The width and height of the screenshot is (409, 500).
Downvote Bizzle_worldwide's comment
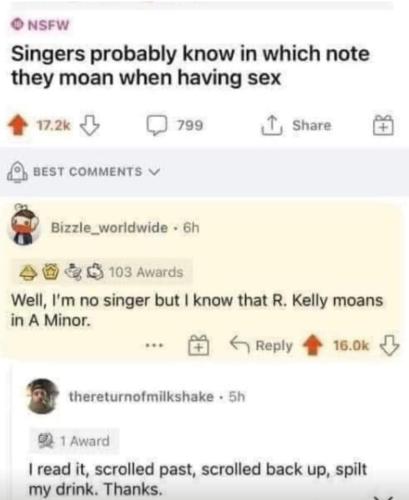pos(390,345)
